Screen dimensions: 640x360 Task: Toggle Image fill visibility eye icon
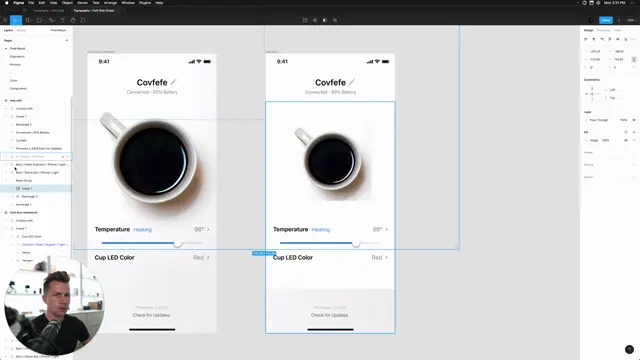click(626, 140)
